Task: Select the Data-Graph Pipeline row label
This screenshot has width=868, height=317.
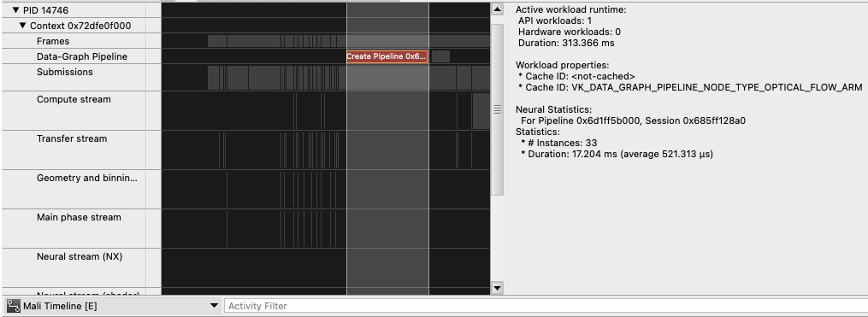Action: pyautogui.click(x=82, y=56)
